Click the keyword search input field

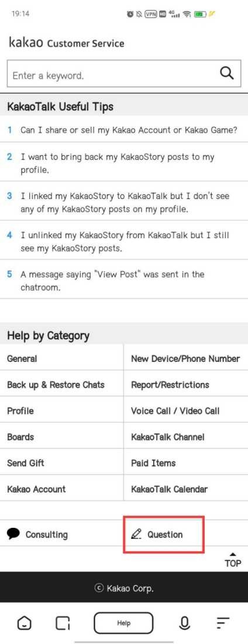click(111, 74)
